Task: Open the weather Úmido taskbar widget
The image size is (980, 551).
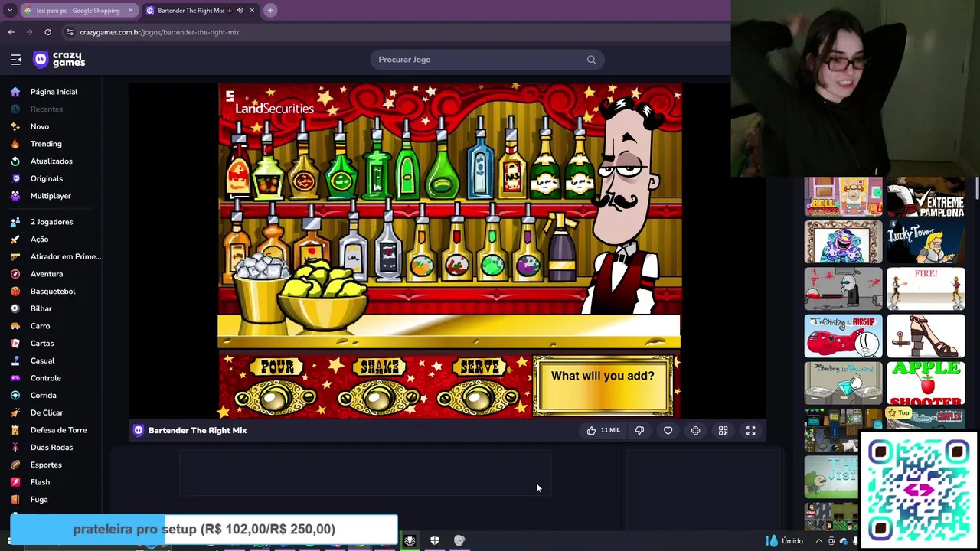Action: [x=785, y=541]
